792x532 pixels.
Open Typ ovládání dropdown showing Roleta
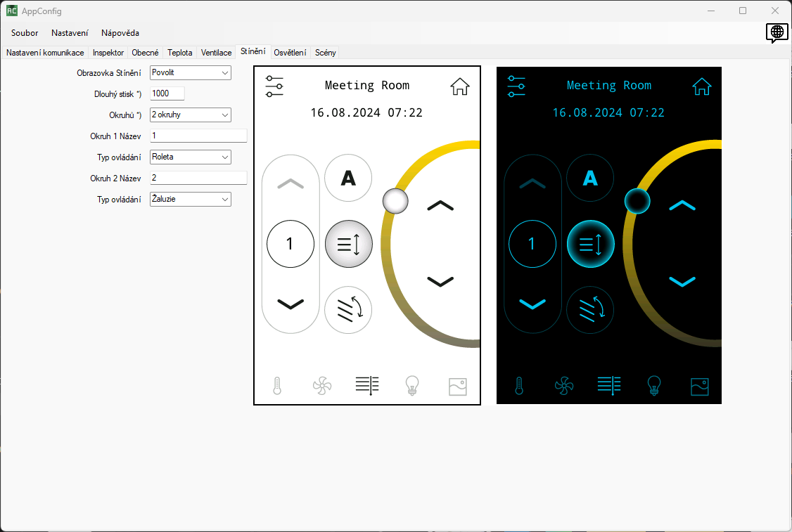point(191,157)
